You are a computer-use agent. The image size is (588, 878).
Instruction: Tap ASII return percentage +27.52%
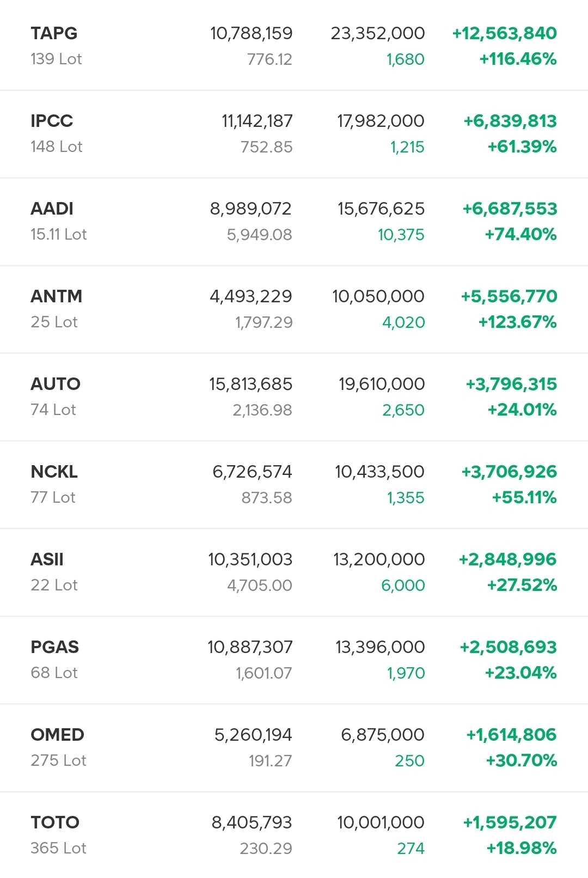tap(522, 586)
